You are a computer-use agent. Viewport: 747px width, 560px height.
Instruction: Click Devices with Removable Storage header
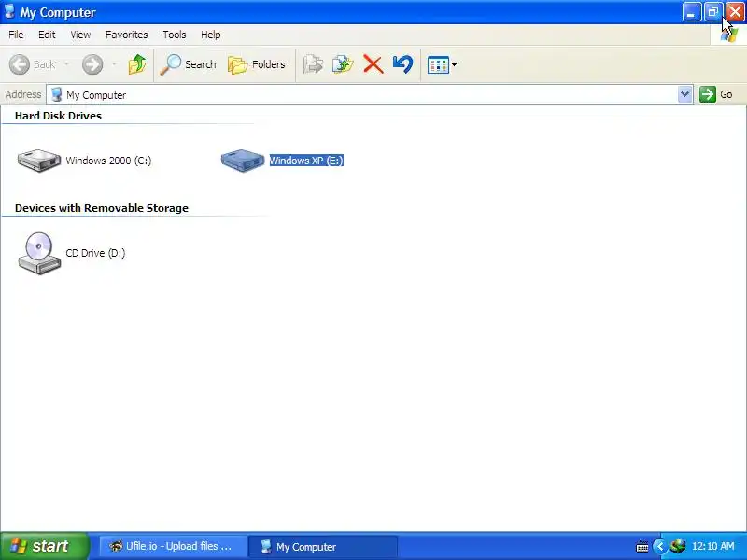tap(102, 208)
